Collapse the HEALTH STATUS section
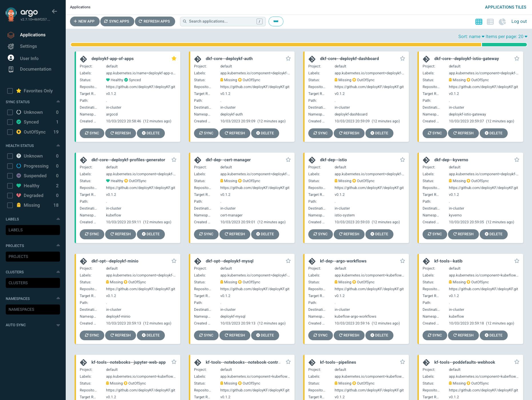Viewport: 532px width, 400px height. (58, 146)
